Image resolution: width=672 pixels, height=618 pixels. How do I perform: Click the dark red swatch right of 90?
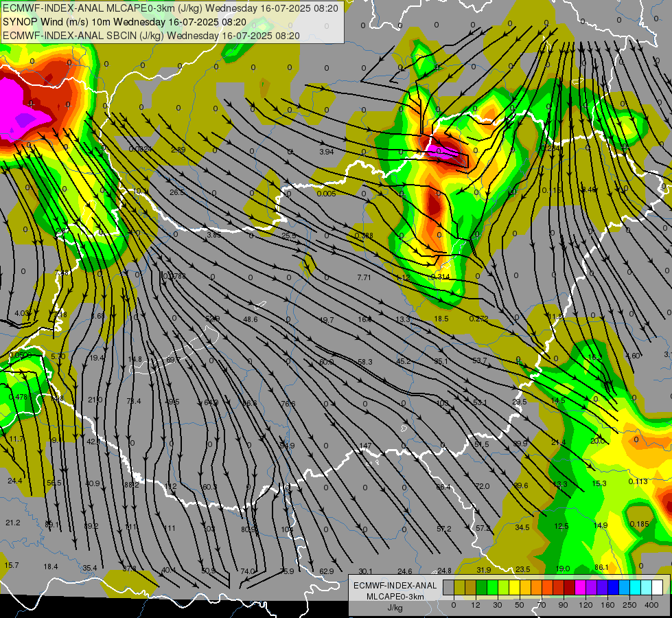click(570, 587)
